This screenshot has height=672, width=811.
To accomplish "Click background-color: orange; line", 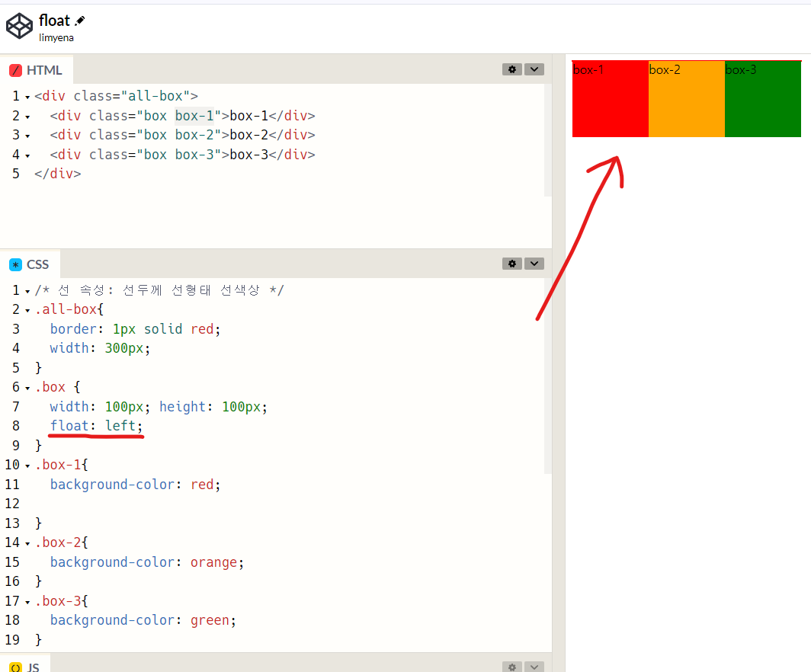I will pos(147,562).
